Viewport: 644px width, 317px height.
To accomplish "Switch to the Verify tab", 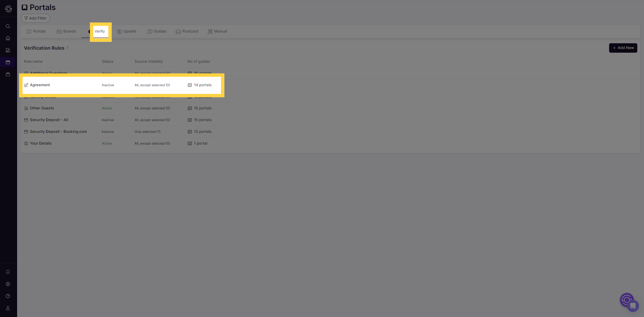I will tap(100, 32).
